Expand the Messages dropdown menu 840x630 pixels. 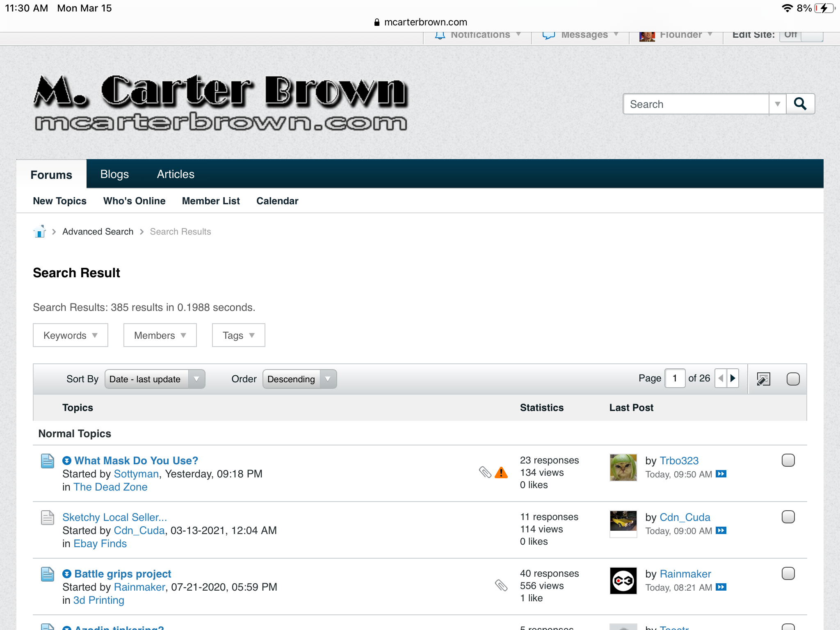point(616,34)
